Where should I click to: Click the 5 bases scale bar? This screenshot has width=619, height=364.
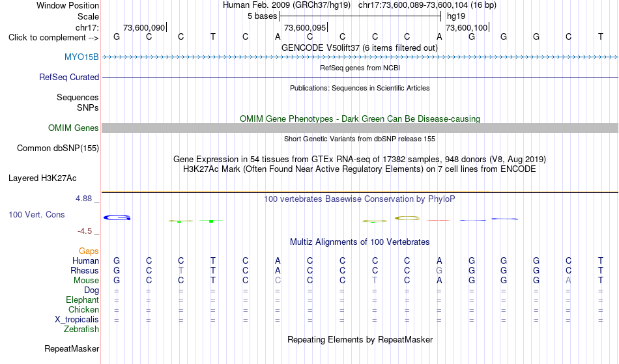[360, 16]
